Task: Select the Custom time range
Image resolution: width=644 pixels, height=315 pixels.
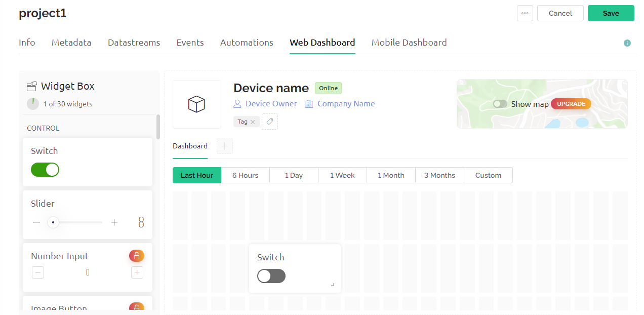Action: pyautogui.click(x=488, y=175)
